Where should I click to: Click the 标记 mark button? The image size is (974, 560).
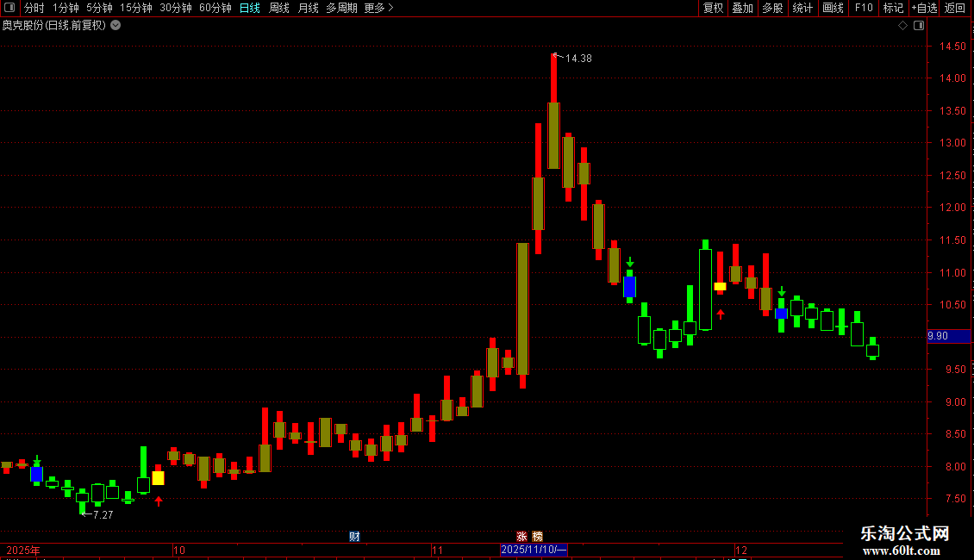[893, 8]
